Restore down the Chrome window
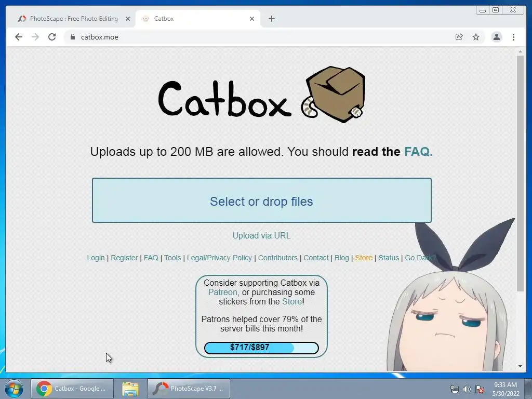532x399 pixels. click(x=496, y=10)
